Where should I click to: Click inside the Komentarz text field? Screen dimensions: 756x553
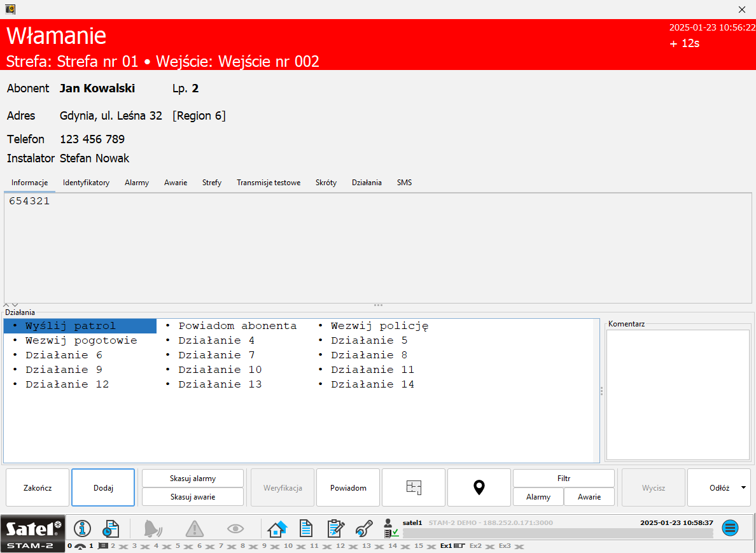coord(677,394)
